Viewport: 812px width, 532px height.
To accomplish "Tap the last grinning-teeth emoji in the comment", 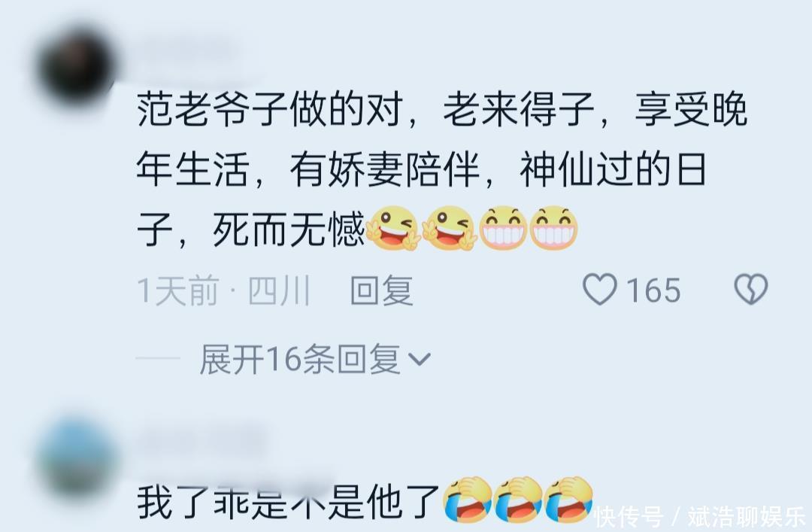I will 553,228.
